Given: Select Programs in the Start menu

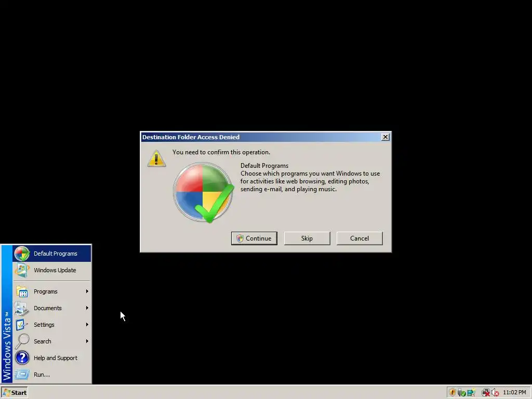Looking at the screenshot, I should 52,291.
